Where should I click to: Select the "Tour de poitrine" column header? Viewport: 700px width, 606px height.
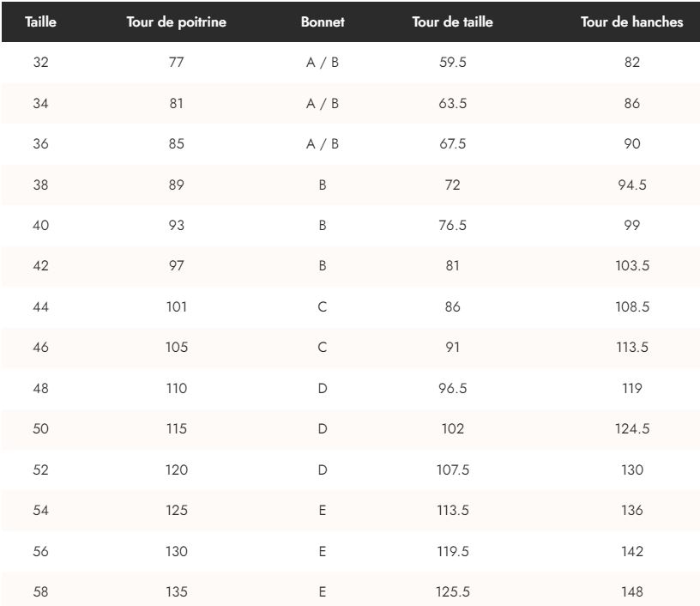pos(177,22)
